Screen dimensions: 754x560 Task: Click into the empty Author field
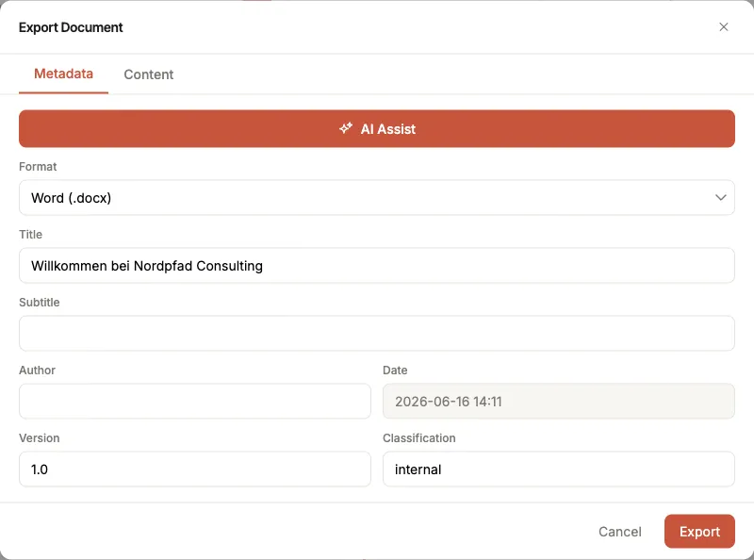[195, 402]
